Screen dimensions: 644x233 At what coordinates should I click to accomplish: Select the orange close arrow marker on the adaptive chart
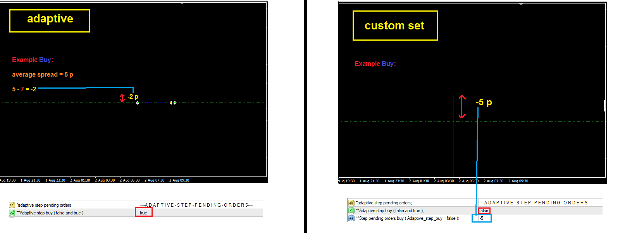point(171,103)
